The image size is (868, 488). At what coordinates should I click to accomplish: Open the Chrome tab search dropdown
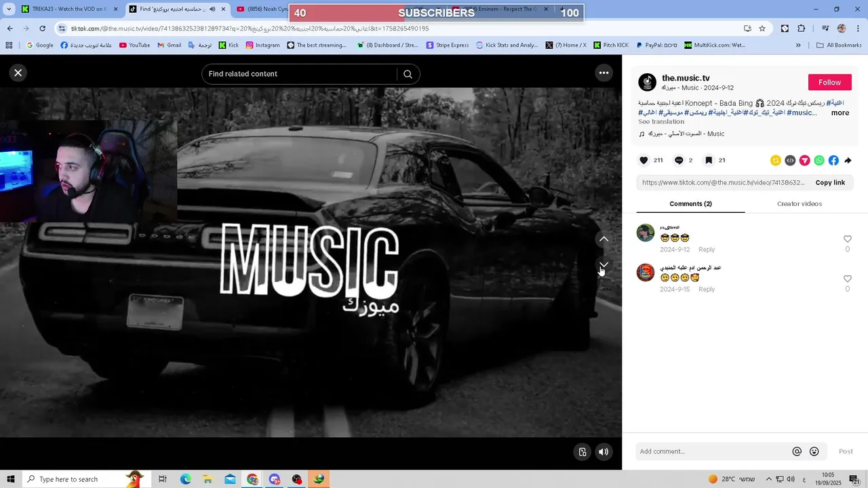9,9
